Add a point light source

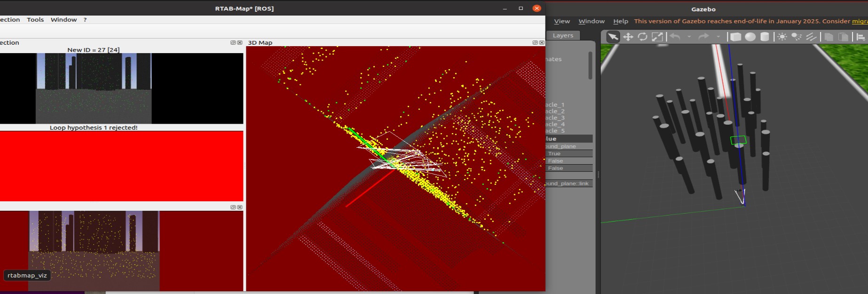point(782,37)
